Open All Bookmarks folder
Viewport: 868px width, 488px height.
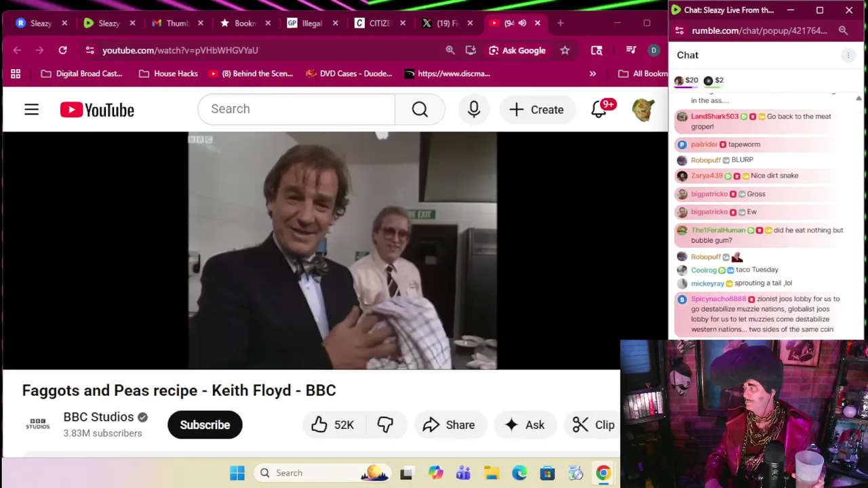(642, 73)
